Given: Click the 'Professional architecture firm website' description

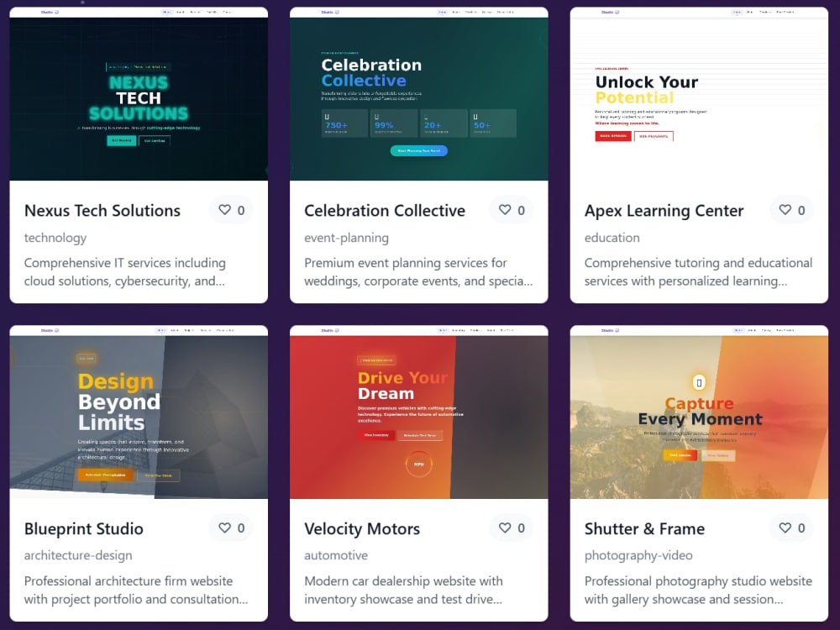Looking at the screenshot, I should point(136,591).
